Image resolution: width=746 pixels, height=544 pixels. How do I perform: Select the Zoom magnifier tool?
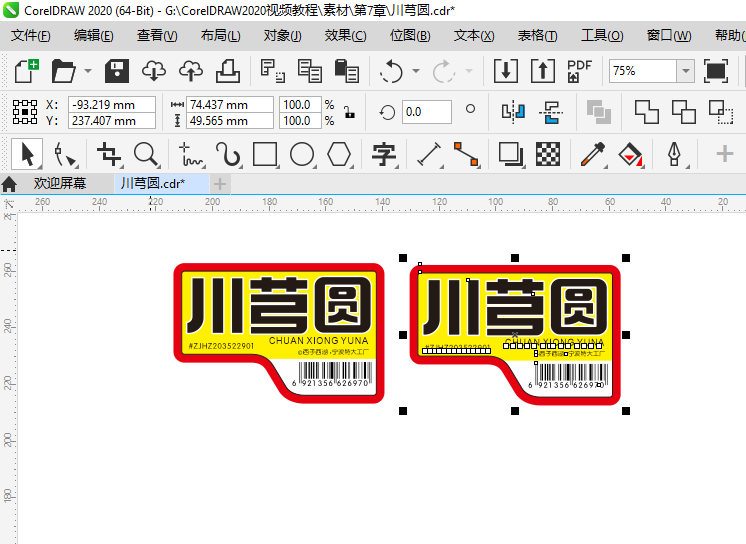(x=146, y=154)
